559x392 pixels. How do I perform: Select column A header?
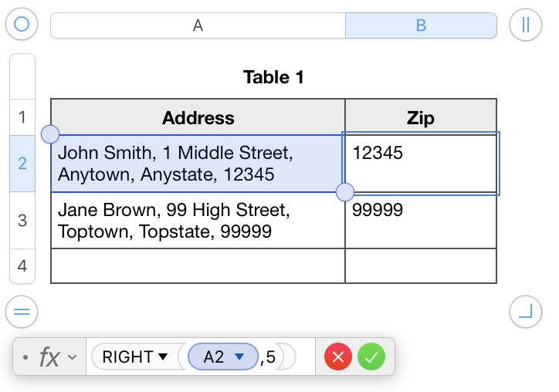pyautogui.click(x=198, y=25)
